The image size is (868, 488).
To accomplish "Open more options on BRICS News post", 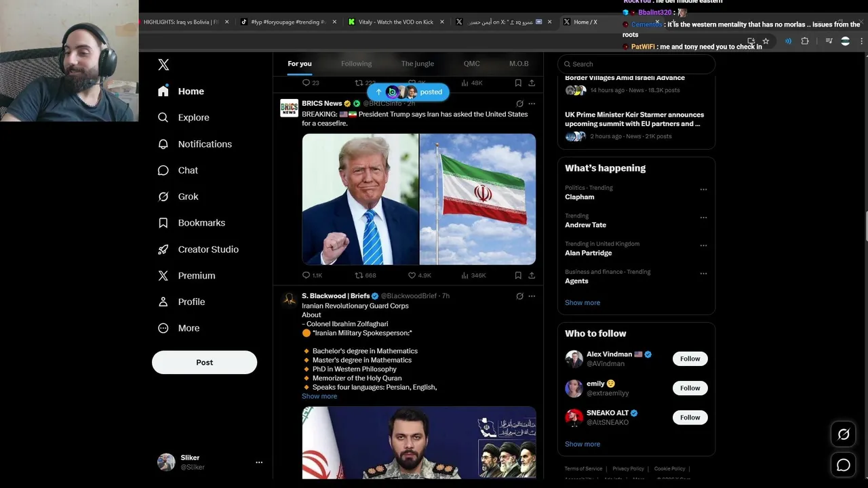I will pos(532,104).
